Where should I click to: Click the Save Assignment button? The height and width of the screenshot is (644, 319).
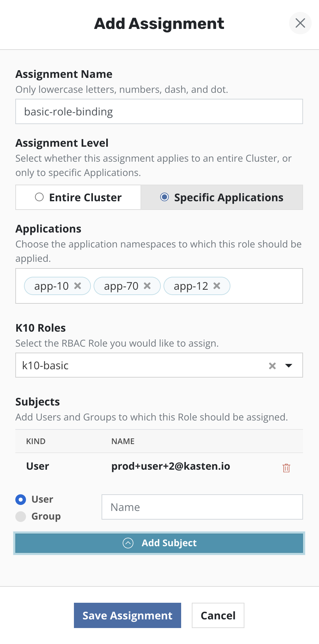(x=128, y=615)
